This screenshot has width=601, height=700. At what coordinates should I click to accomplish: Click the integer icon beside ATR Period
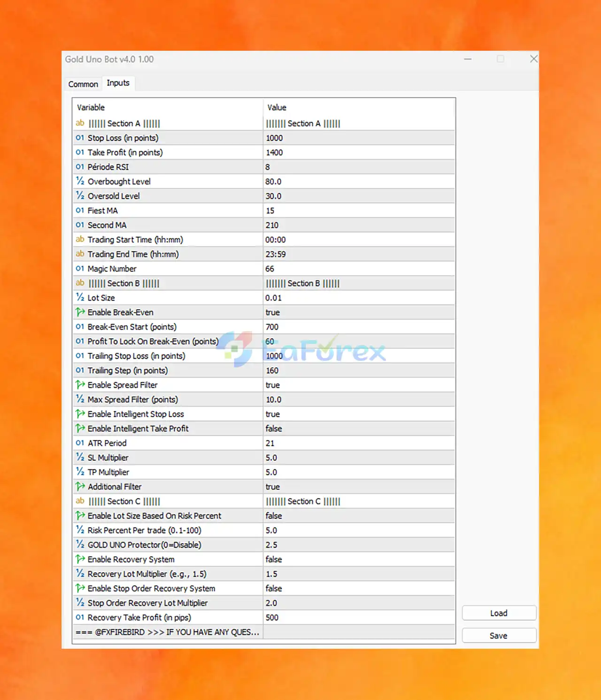click(80, 443)
